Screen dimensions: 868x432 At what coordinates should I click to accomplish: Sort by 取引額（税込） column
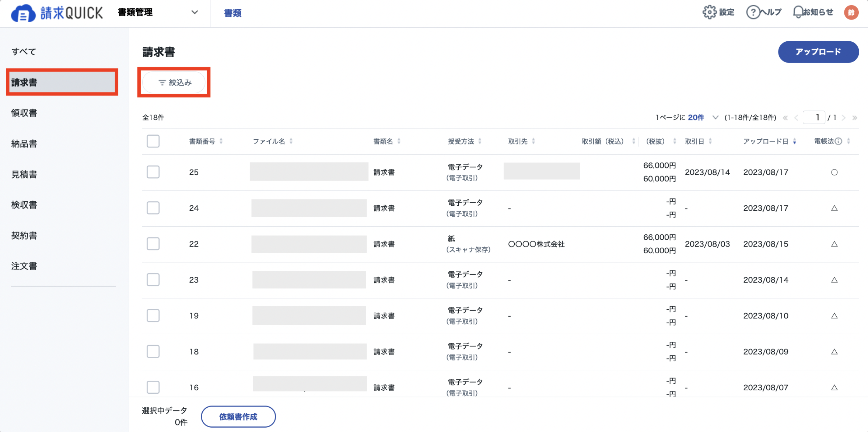coord(634,141)
